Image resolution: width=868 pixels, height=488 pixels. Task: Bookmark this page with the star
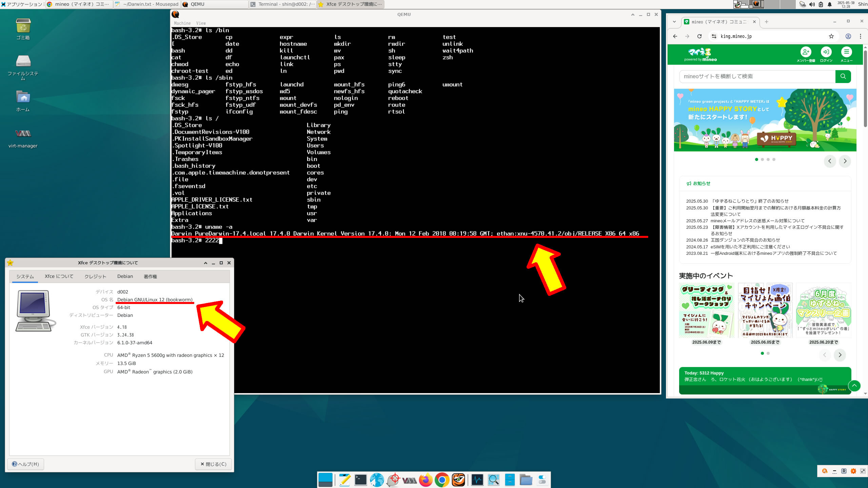click(x=831, y=36)
